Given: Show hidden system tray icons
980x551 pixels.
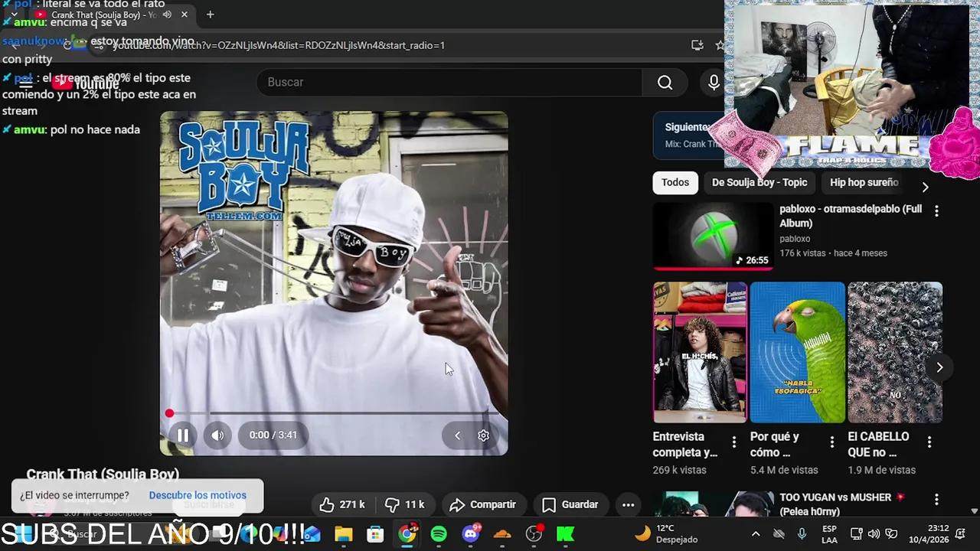Looking at the screenshot, I should [756, 533].
